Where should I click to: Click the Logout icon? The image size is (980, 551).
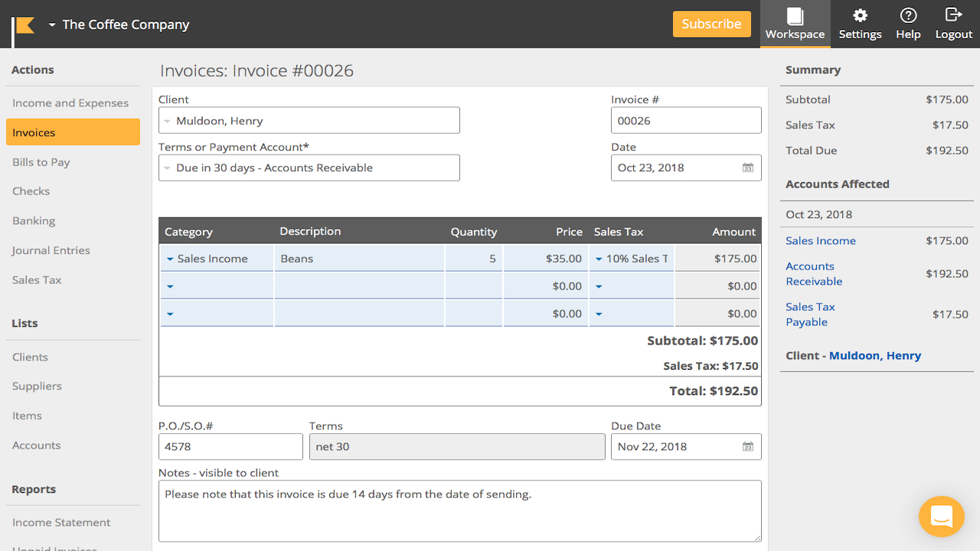(953, 15)
